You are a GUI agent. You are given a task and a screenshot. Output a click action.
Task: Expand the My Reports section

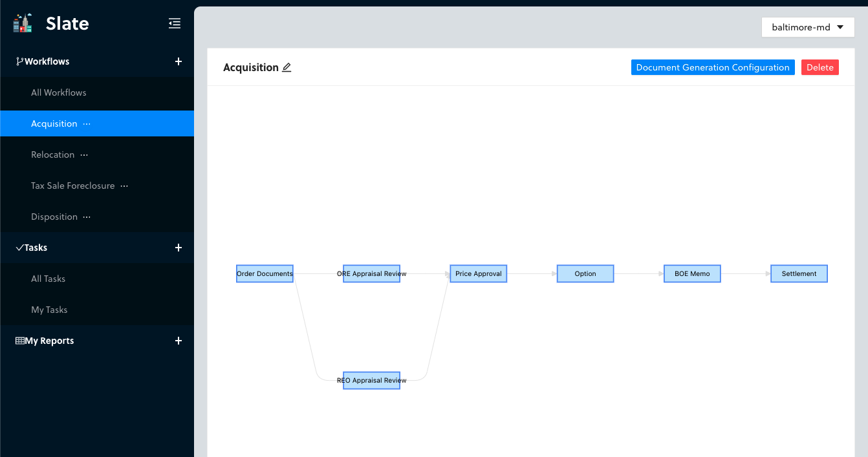(x=49, y=341)
